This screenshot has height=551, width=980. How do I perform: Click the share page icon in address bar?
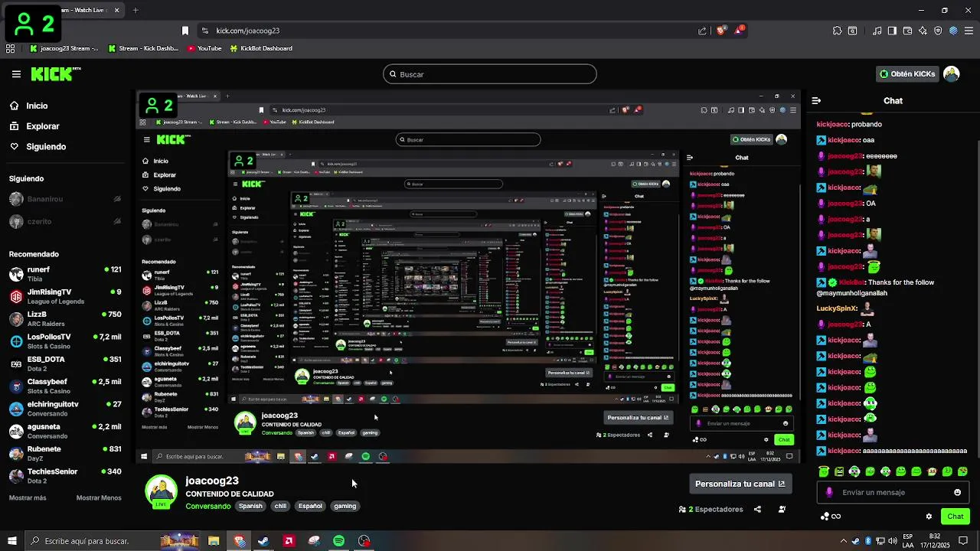702,31
